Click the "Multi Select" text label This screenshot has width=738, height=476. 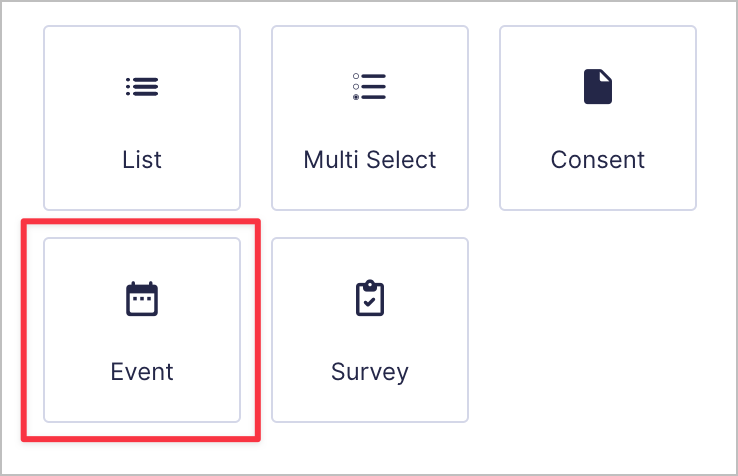[x=370, y=160]
